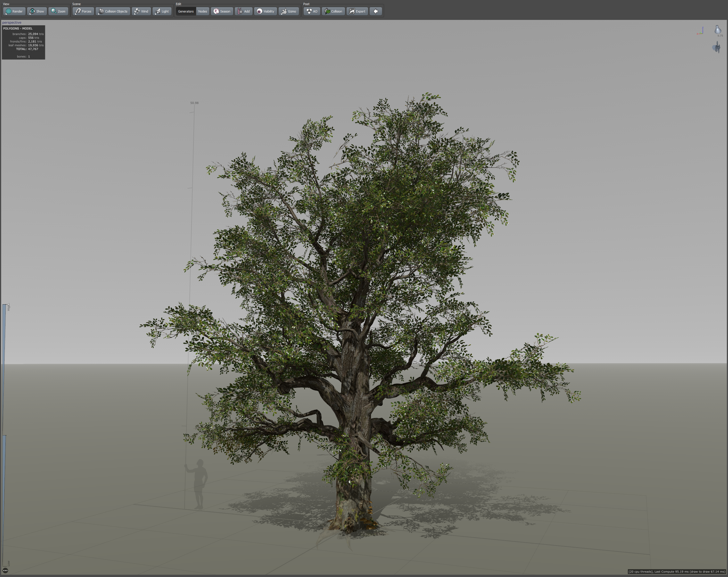Switch to Nodes edit mode
This screenshot has width=728, height=577.
click(203, 11)
